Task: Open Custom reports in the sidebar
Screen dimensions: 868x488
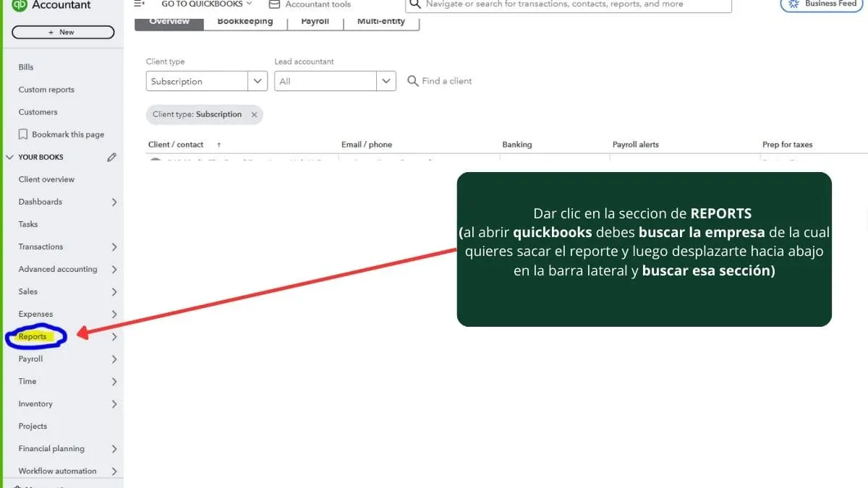Action: coord(46,90)
